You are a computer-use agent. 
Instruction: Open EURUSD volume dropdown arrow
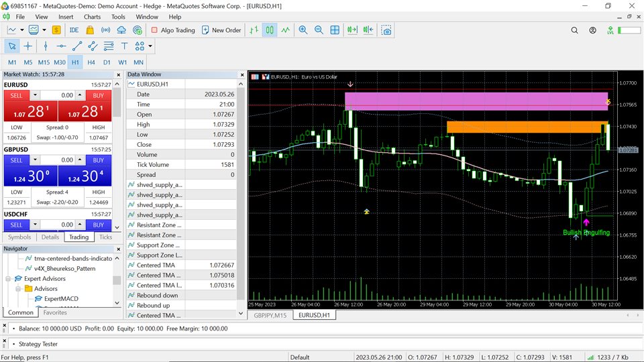(35, 95)
